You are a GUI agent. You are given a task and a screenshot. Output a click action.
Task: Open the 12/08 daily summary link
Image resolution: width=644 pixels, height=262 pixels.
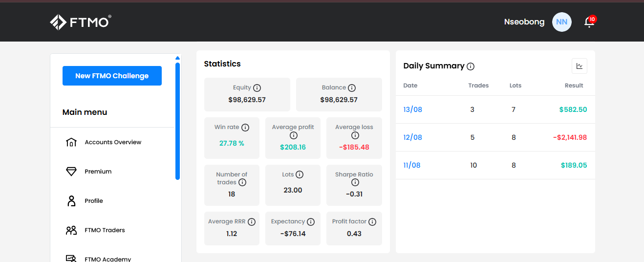coord(412,137)
